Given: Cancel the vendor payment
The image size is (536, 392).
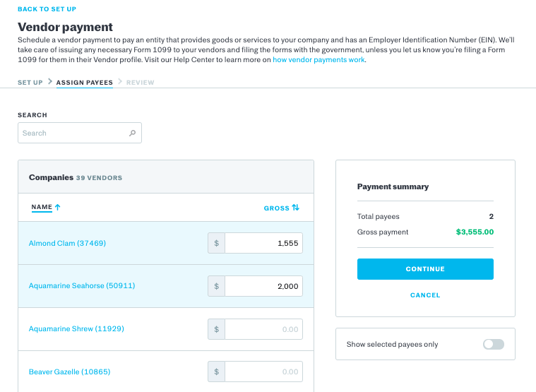Looking at the screenshot, I should (425, 295).
